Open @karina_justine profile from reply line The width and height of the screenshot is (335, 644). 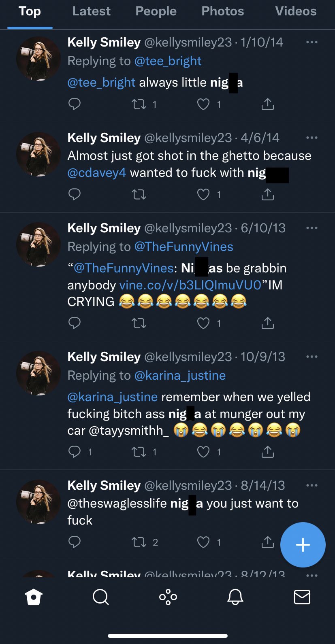click(180, 375)
